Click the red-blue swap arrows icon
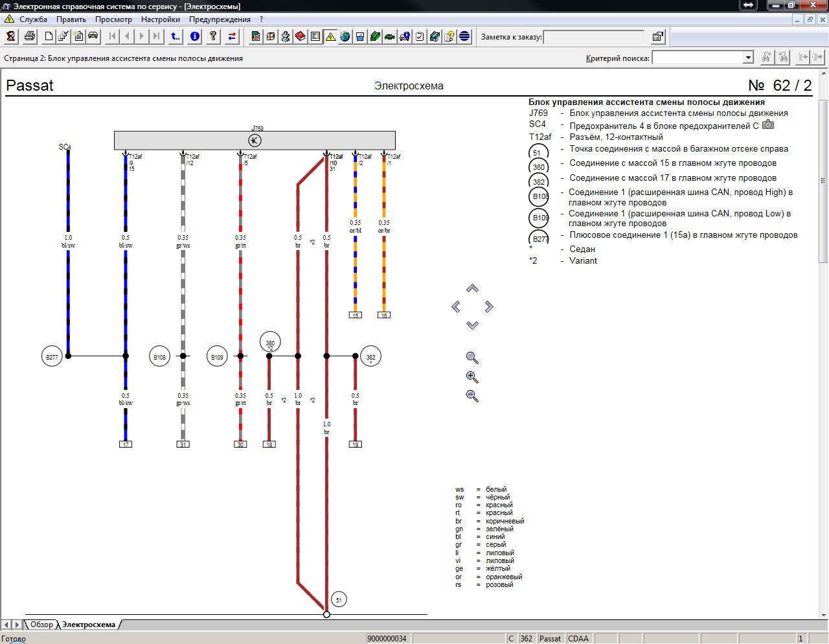829x644 pixels. 232,37
